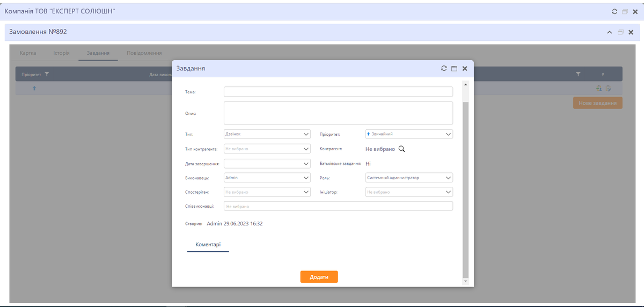Open the Тип dropdown showing Дзвінок

point(267,134)
